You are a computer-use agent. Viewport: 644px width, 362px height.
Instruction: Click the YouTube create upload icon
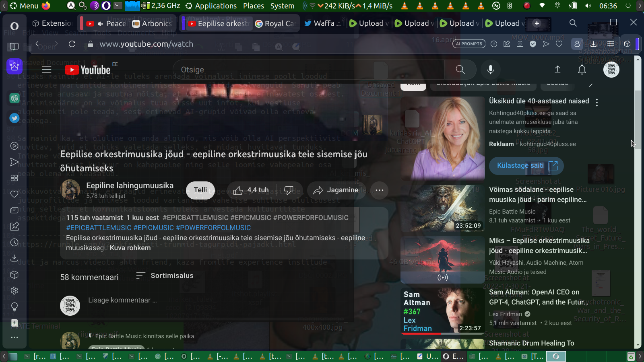pyautogui.click(x=557, y=70)
